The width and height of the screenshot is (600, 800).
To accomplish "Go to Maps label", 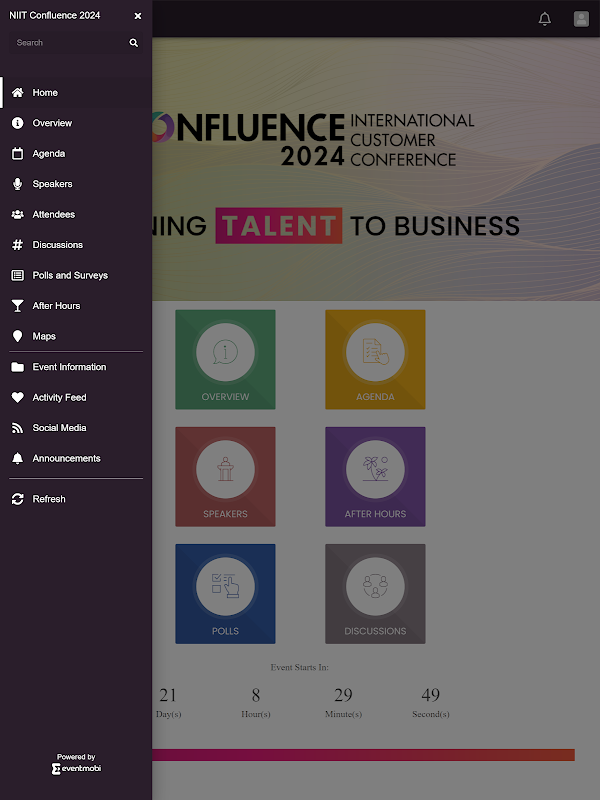I will click(44, 336).
